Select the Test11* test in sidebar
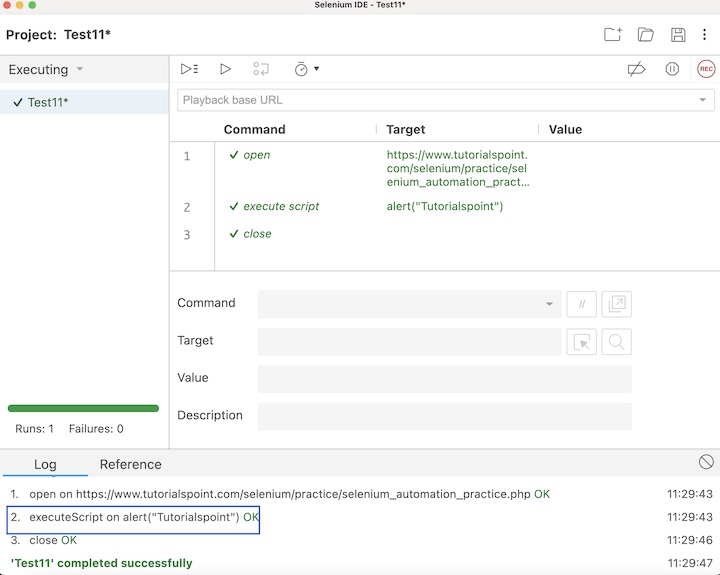 (x=48, y=102)
